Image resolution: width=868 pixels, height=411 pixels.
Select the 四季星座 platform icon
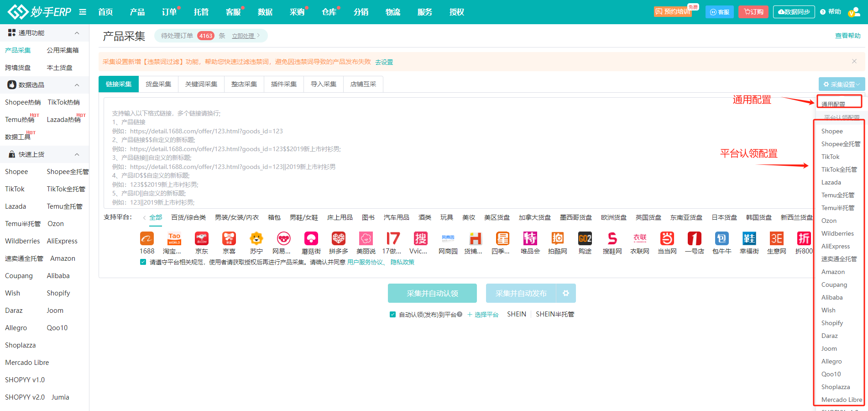[x=503, y=238]
